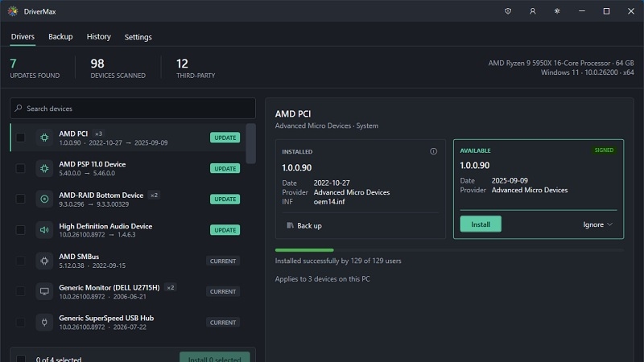Open the shield protection icon in title bar
Viewport: 644px width, 362px height.
[508, 11]
